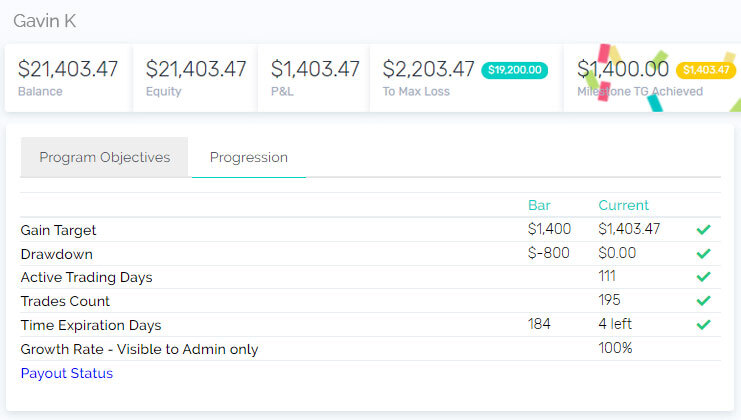Image resolution: width=741 pixels, height=420 pixels.
Task: Click the Drawdown row green checkmark
Action: pyautogui.click(x=703, y=254)
